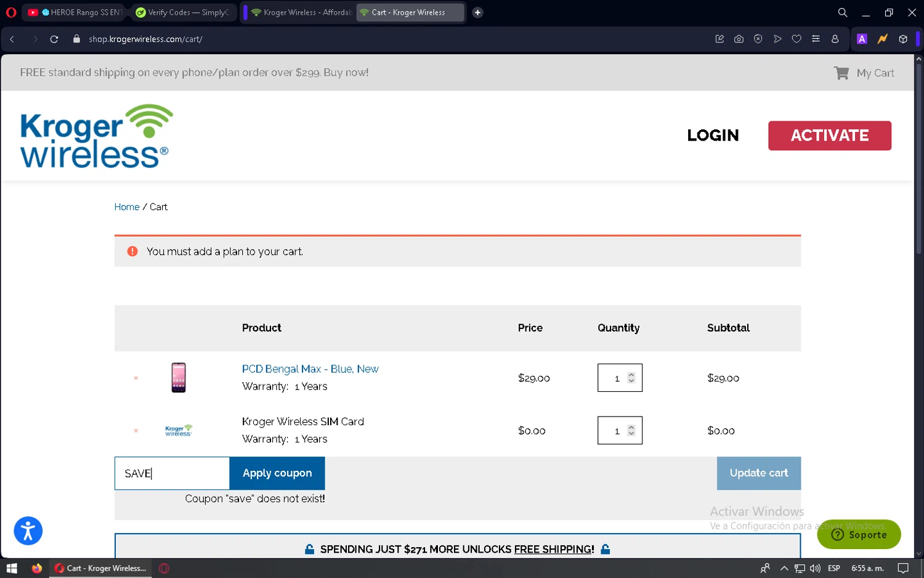
Task: Click the edit page share icon
Action: pyautogui.click(x=719, y=39)
